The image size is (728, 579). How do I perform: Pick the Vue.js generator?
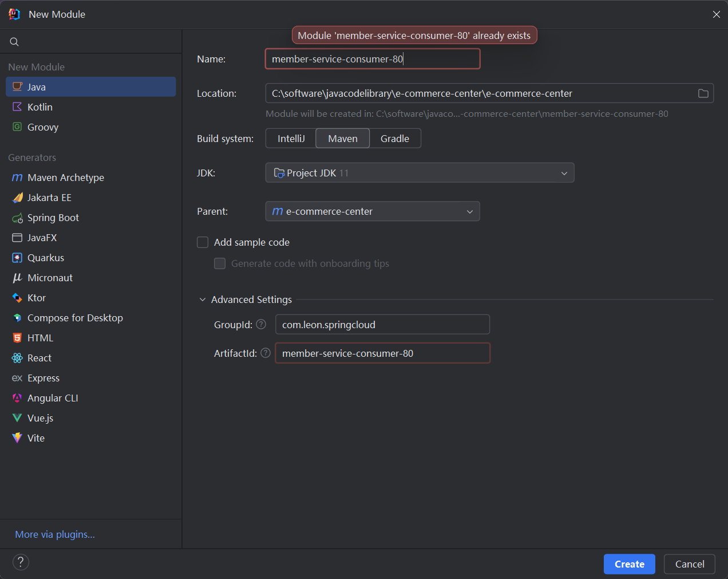point(40,418)
